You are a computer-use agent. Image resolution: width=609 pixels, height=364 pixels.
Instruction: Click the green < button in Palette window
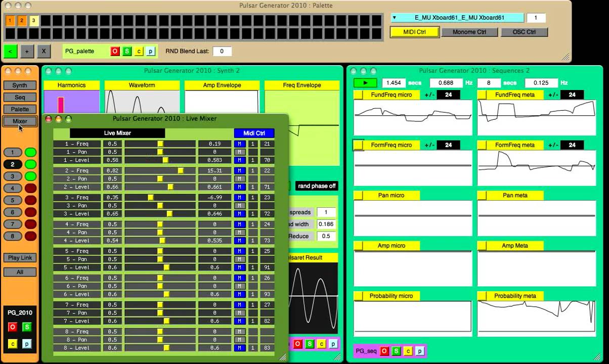click(11, 51)
